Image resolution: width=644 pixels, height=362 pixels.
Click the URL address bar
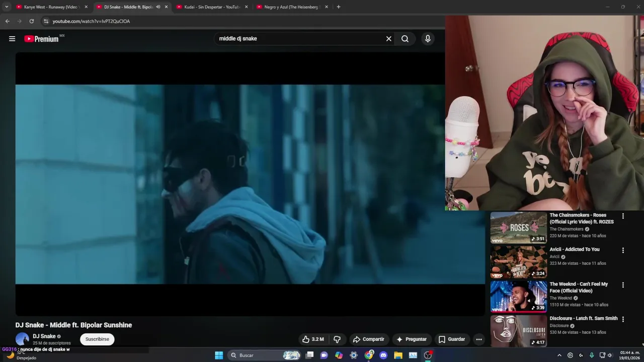pyautogui.click(x=242, y=21)
